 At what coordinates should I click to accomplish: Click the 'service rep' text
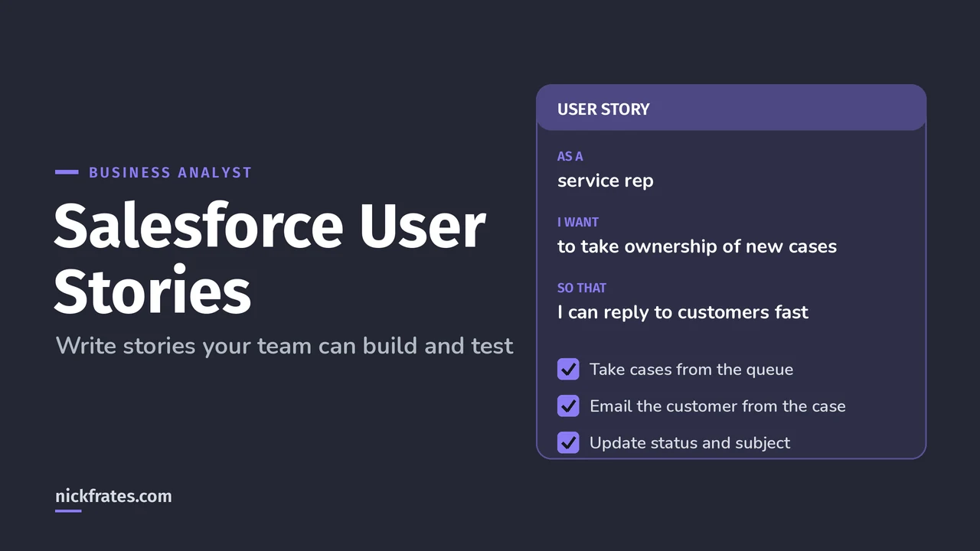coord(606,181)
